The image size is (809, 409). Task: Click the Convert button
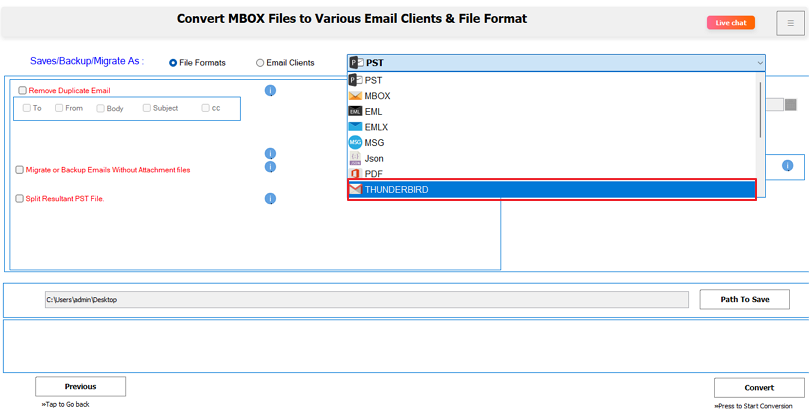click(x=759, y=388)
